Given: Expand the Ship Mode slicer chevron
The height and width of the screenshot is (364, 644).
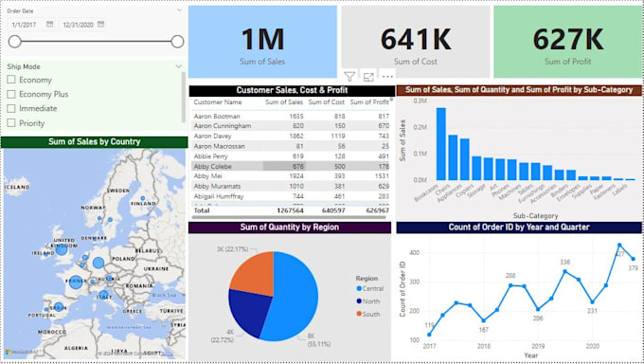Looking at the screenshot, I should pos(179,66).
